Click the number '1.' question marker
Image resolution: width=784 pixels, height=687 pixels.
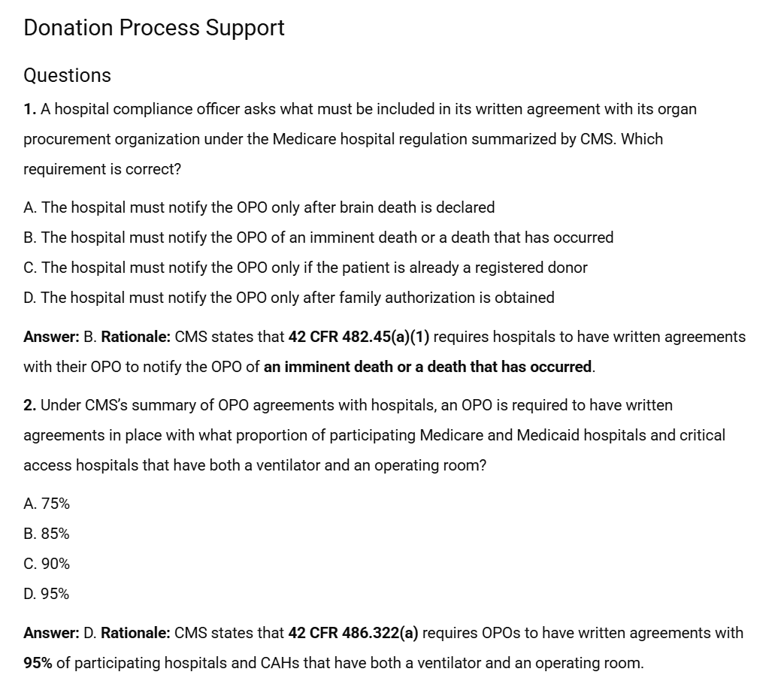point(29,109)
